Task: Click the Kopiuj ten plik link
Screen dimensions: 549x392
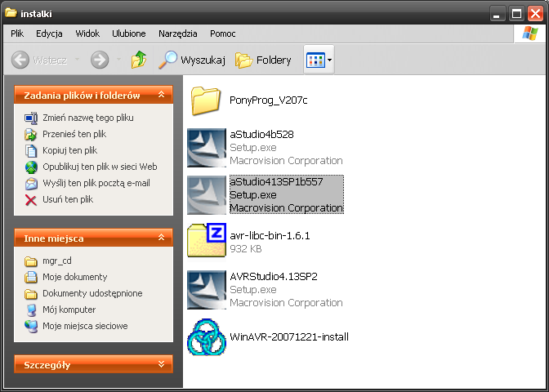Action: pyautogui.click(x=69, y=150)
